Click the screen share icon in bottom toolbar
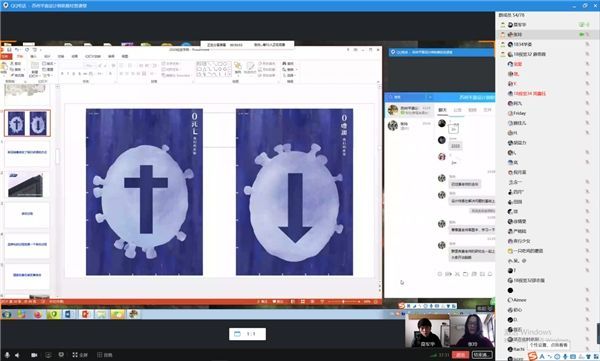This screenshot has width=600, height=361. 48,355
